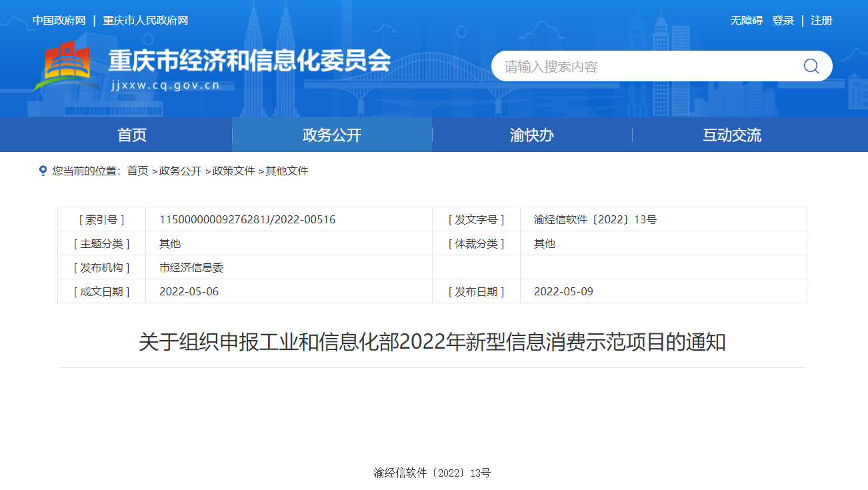Enable 无障碍 accessibility mode
This screenshot has width=868, height=490.
(746, 21)
